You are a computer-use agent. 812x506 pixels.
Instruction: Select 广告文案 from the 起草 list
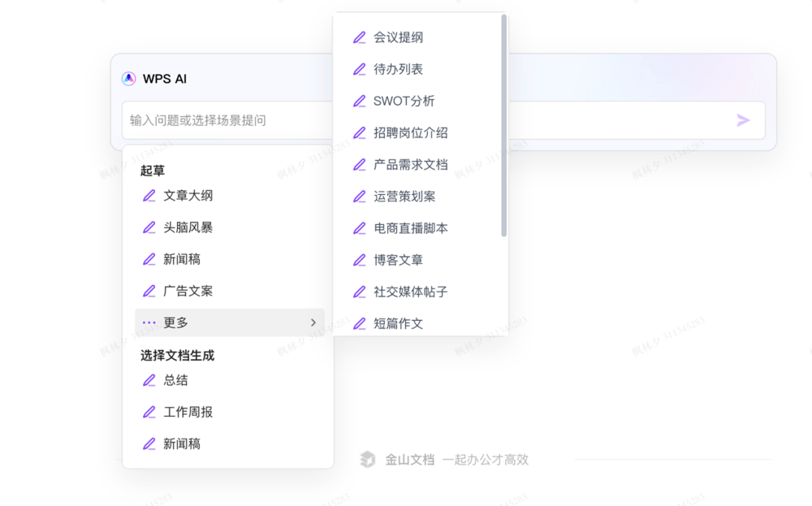point(188,291)
